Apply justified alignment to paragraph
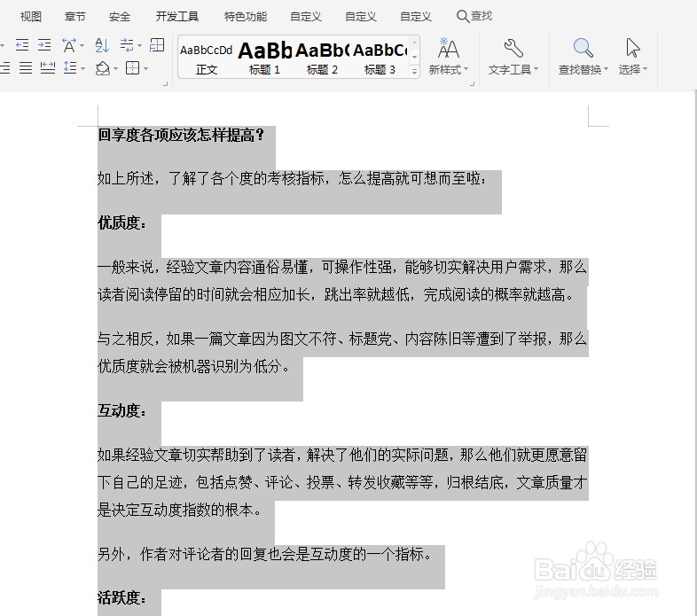Image resolution: width=697 pixels, height=616 pixels. pos(26,68)
